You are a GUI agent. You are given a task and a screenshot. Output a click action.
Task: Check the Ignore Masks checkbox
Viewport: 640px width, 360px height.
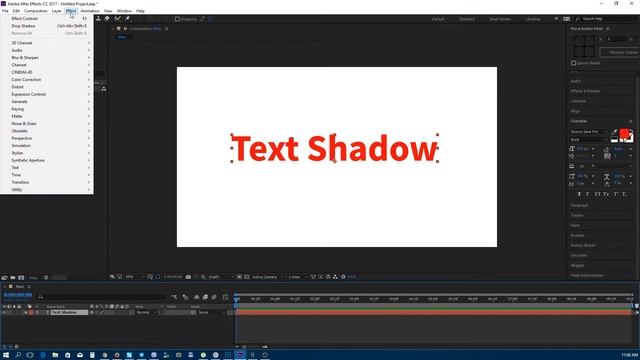(573, 63)
